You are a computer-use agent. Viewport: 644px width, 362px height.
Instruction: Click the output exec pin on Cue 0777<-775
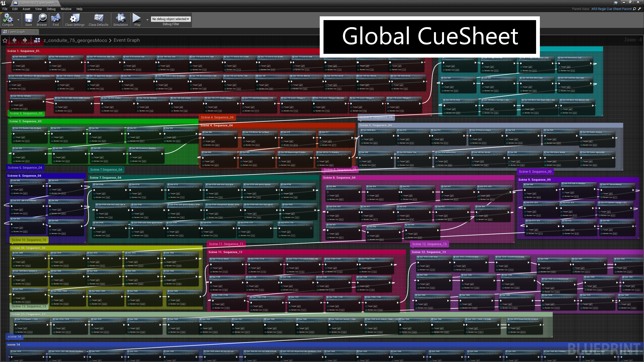[311, 228]
